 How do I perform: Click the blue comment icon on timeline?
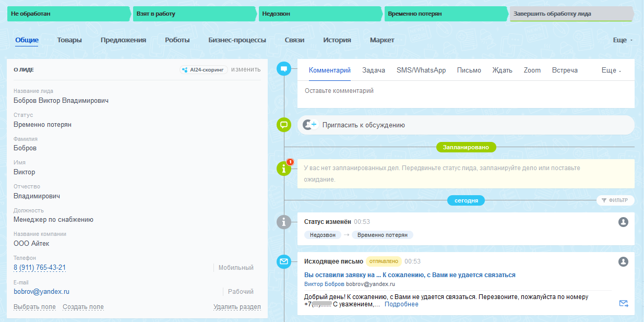284,68
